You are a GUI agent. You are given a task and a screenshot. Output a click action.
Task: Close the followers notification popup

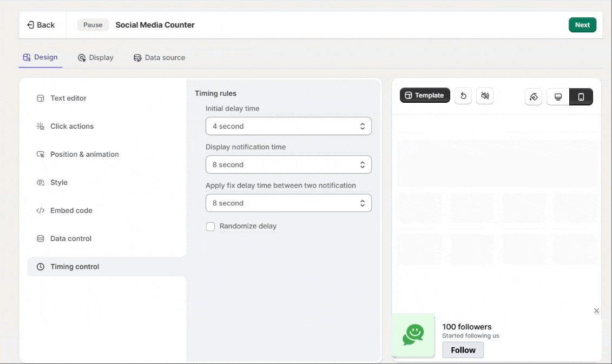[x=596, y=311]
